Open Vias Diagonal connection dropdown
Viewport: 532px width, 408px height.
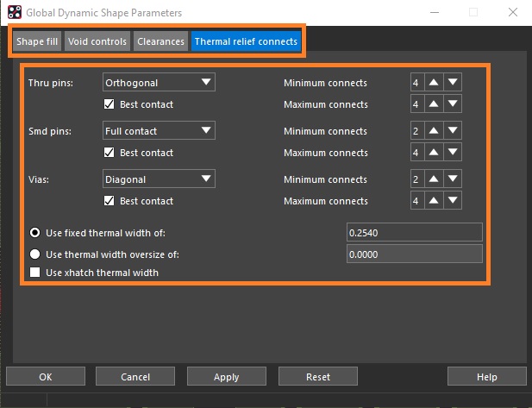(x=159, y=179)
